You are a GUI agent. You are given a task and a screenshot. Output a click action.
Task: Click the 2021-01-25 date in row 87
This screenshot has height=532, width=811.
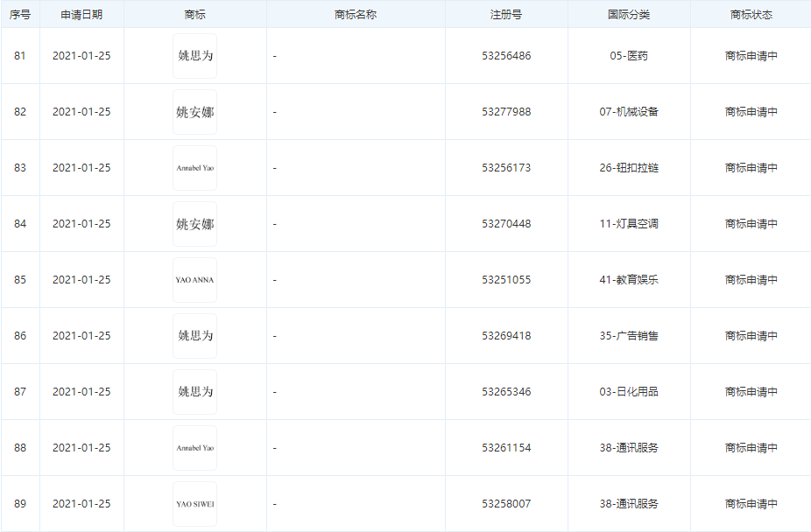click(x=81, y=391)
